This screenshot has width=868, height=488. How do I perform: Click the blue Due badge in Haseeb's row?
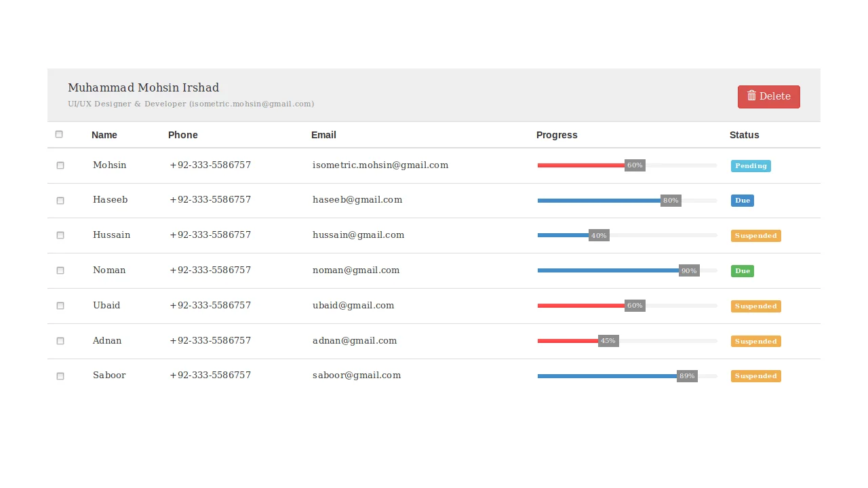click(742, 201)
